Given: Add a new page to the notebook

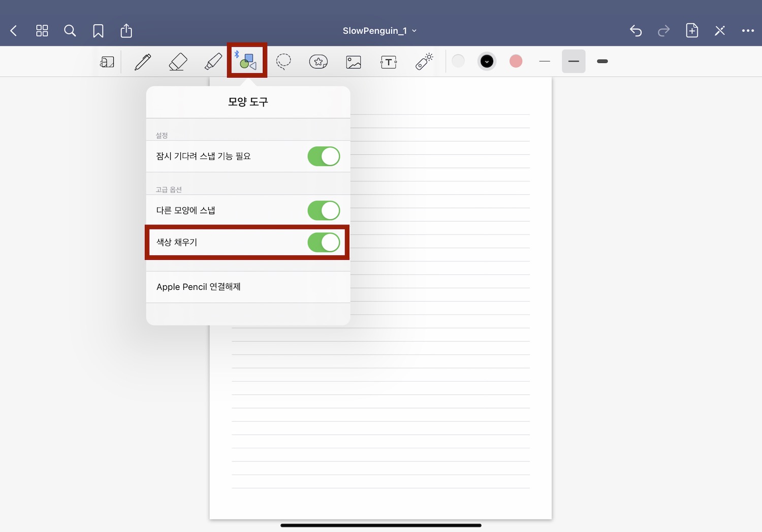Looking at the screenshot, I should [691, 30].
